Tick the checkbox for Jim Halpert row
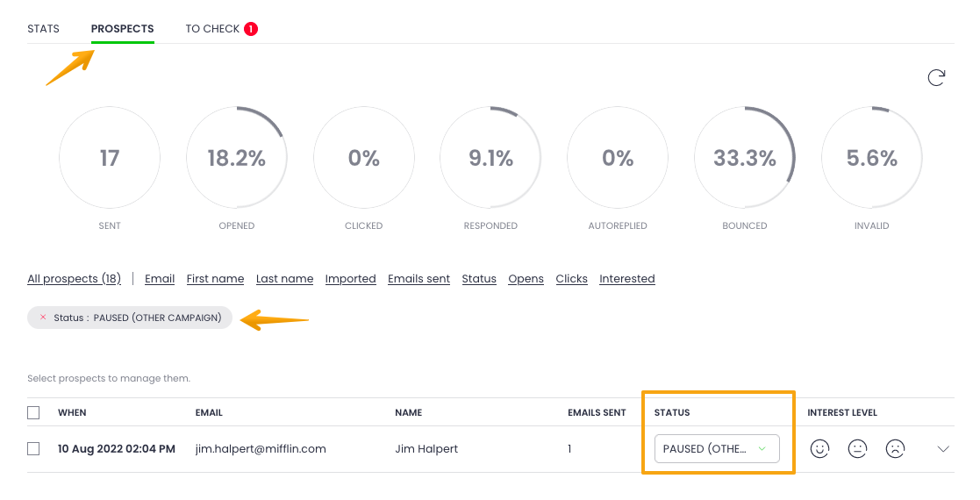980x500 pixels. [x=33, y=449]
